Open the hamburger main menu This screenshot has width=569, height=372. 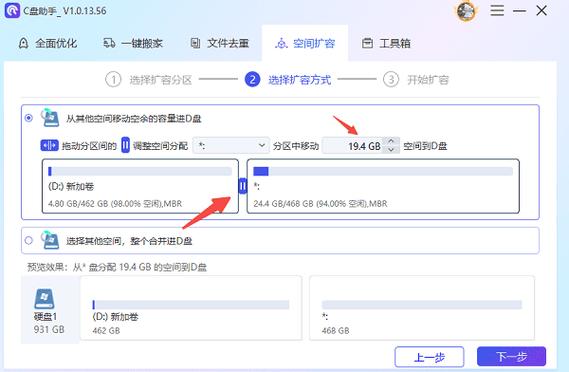click(497, 11)
